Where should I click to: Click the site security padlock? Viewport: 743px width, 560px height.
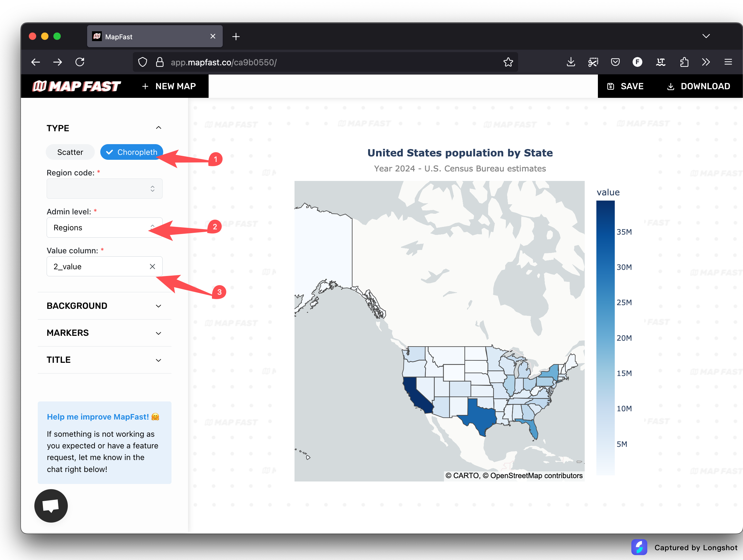[x=160, y=62]
